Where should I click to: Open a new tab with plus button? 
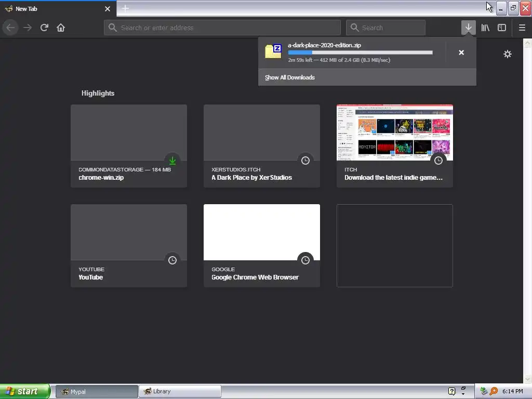(x=125, y=8)
